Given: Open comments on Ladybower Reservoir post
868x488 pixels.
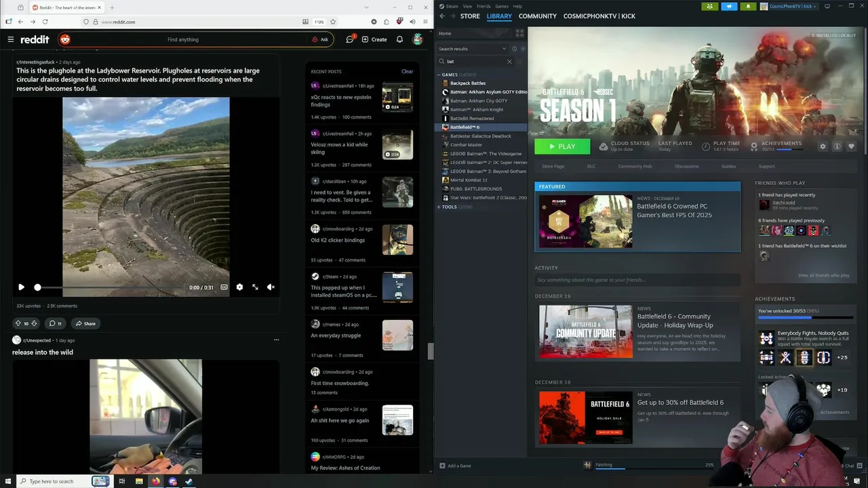Looking at the screenshot, I should click(x=56, y=323).
